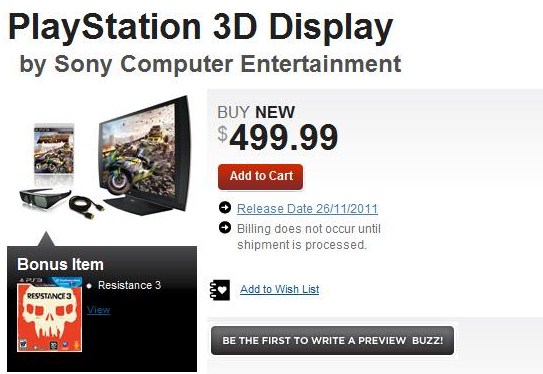Image resolution: width=543 pixels, height=374 pixels.
Task: Click the $499.99 price text
Action: coord(278,138)
